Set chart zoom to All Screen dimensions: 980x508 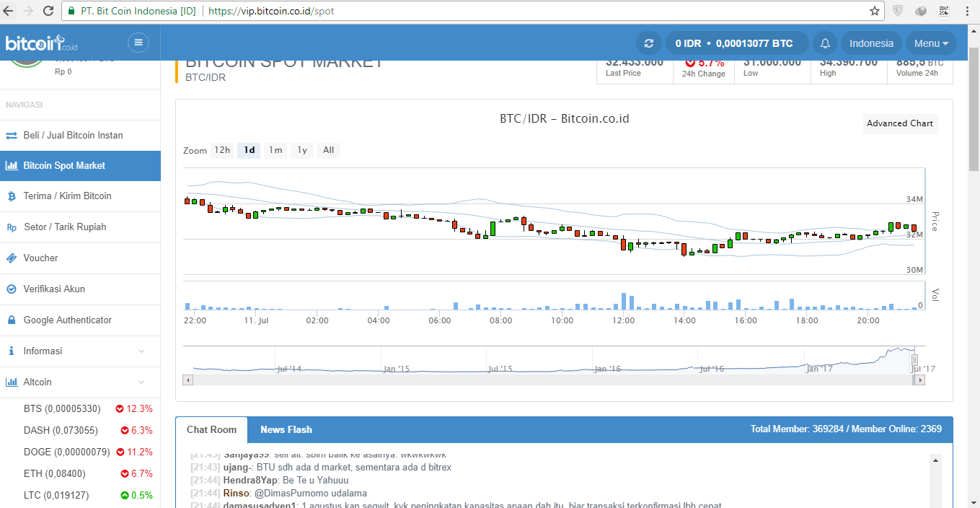(x=329, y=150)
